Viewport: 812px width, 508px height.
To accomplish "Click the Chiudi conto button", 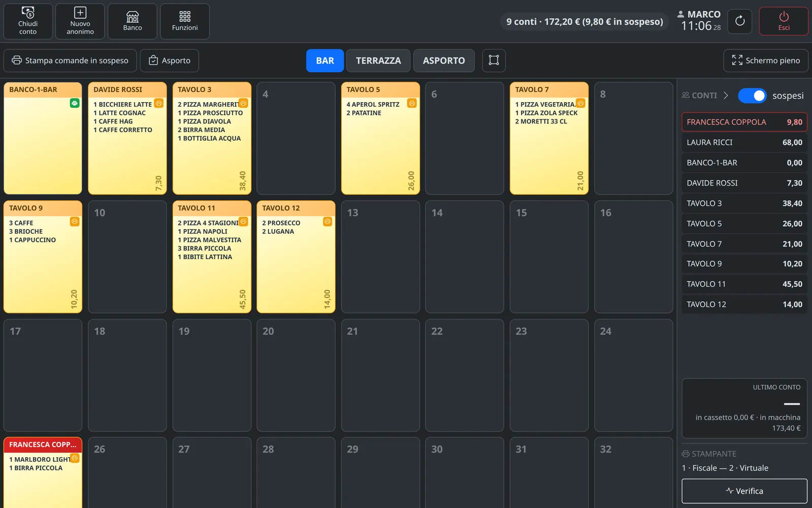I will pyautogui.click(x=28, y=21).
